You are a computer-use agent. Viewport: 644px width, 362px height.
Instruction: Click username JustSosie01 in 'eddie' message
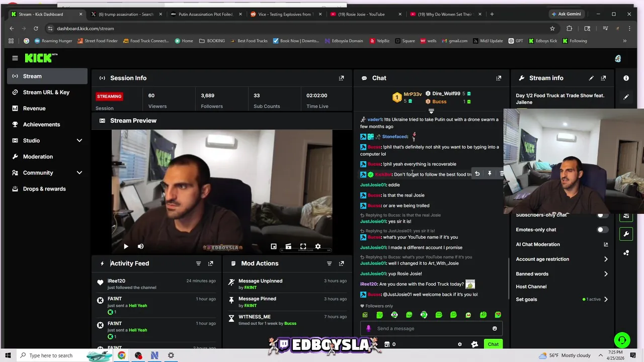coord(373,185)
